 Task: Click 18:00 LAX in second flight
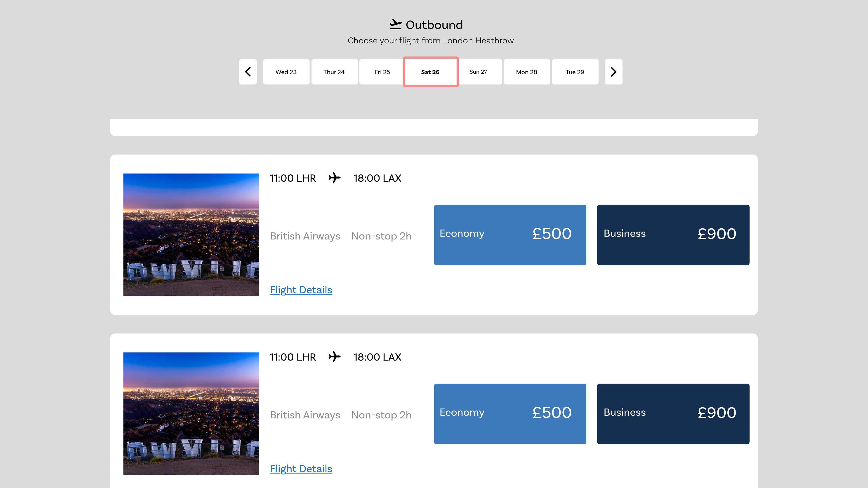coord(377,357)
